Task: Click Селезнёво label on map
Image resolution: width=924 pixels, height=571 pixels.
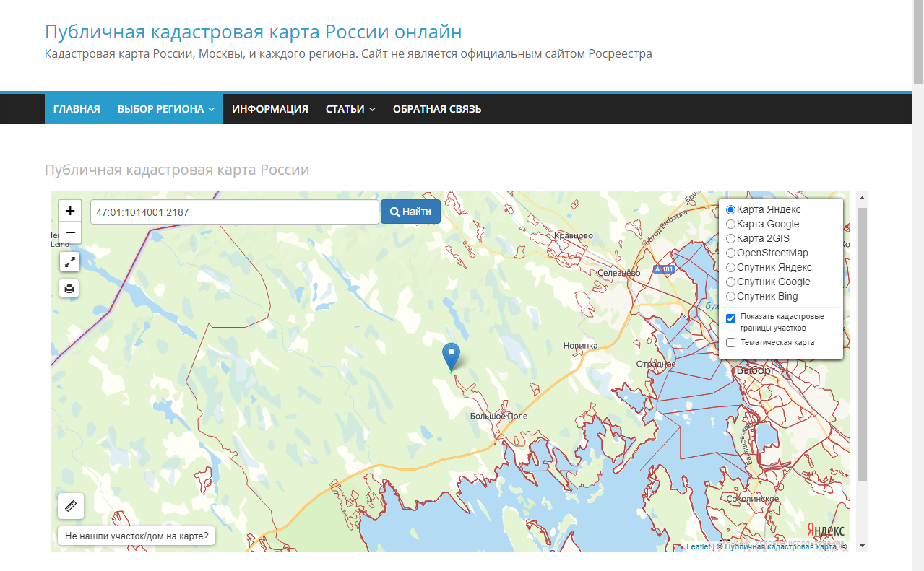Action: (619, 273)
